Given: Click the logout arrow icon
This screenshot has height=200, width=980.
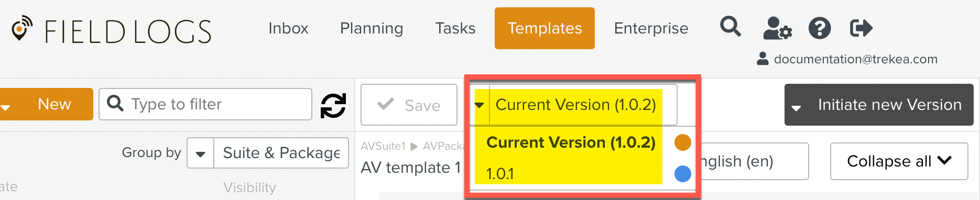Looking at the screenshot, I should click(861, 28).
